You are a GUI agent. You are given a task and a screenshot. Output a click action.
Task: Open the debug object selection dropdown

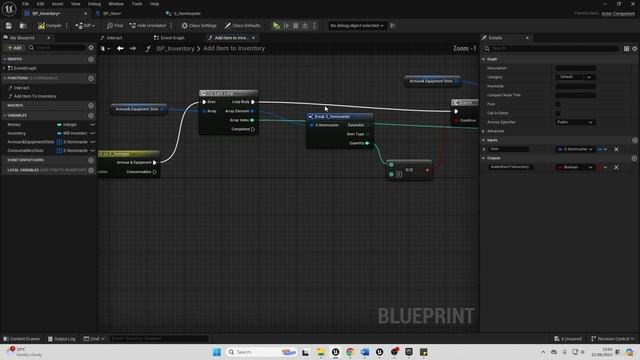pyautogui.click(x=357, y=26)
